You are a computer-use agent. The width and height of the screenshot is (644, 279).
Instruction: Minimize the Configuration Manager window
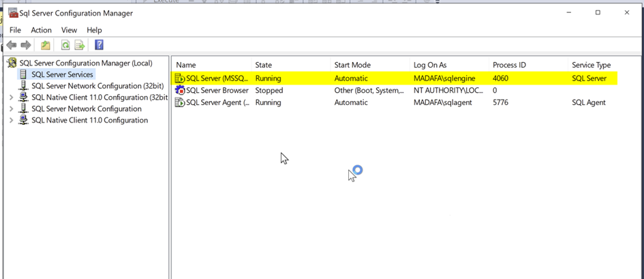tap(569, 13)
